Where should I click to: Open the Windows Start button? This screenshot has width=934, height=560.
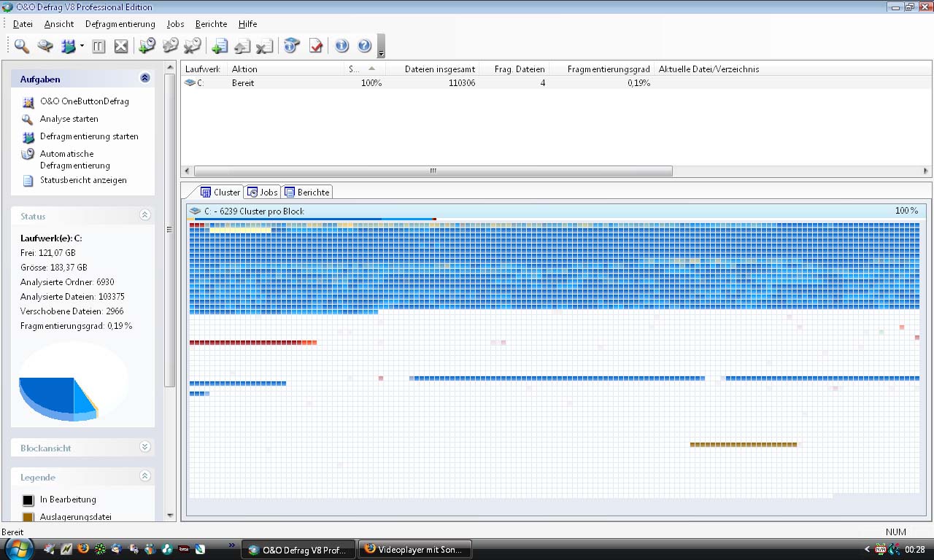pos(20,549)
